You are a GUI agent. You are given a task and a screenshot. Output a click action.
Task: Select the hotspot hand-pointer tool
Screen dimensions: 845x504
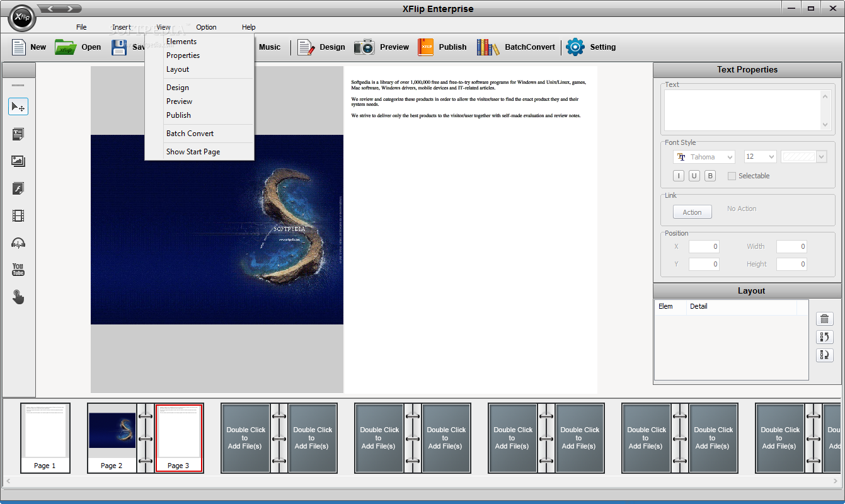(18, 297)
